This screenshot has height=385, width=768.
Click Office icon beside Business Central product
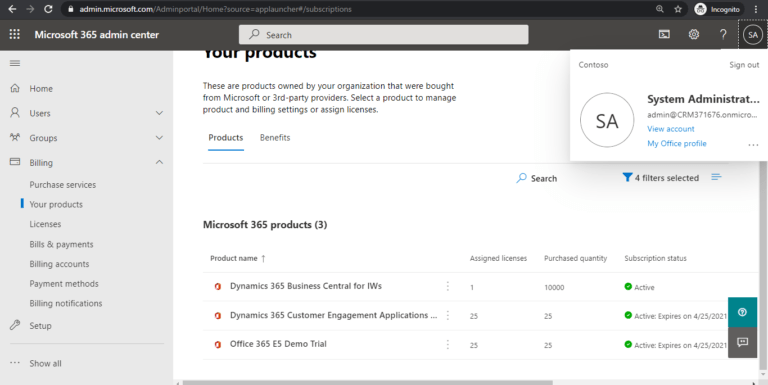pos(218,287)
